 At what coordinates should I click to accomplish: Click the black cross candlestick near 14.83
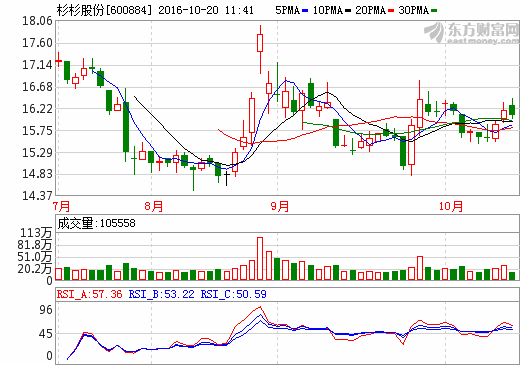(227, 178)
